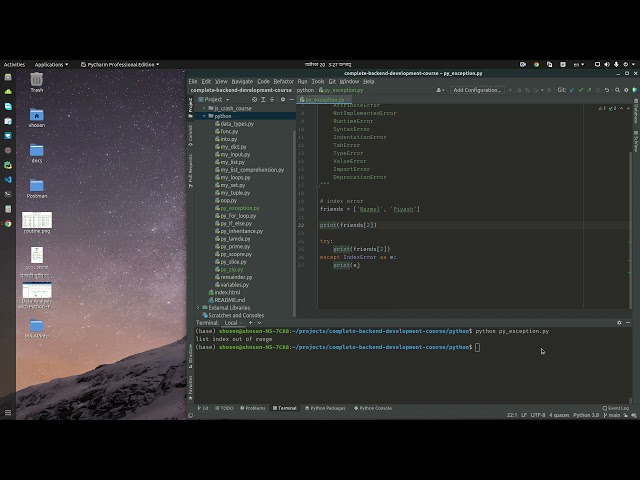
Task: Open IDE settings gear in main toolbar
Action: (x=626, y=90)
